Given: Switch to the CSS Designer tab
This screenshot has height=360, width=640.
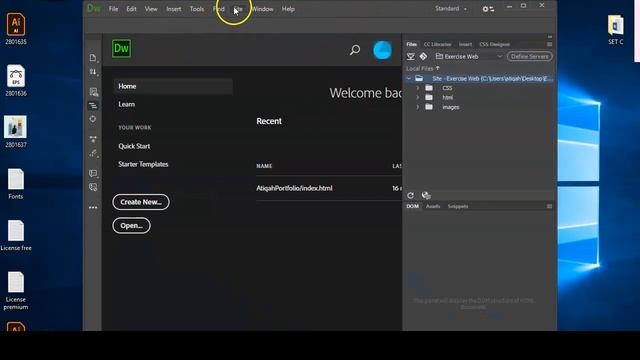Looking at the screenshot, I should (x=494, y=44).
